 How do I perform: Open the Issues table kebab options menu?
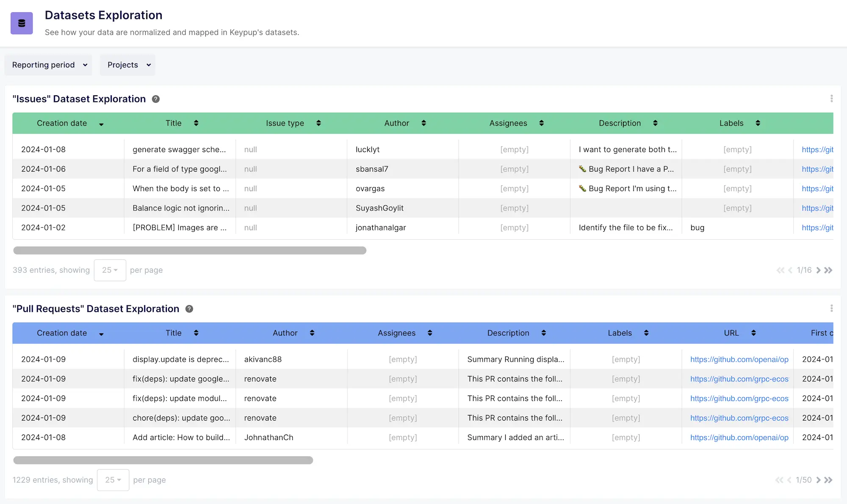click(x=831, y=98)
